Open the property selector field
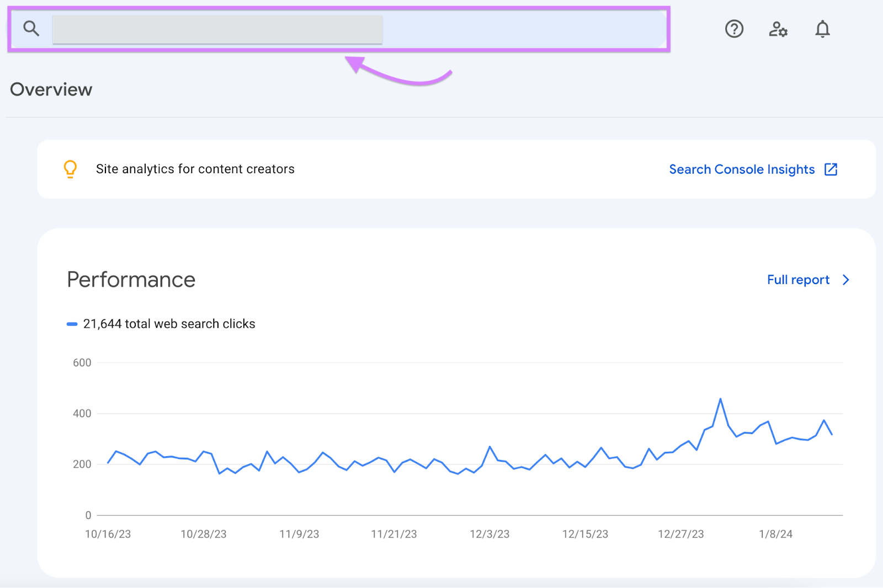The image size is (883, 588). coord(217,29)
